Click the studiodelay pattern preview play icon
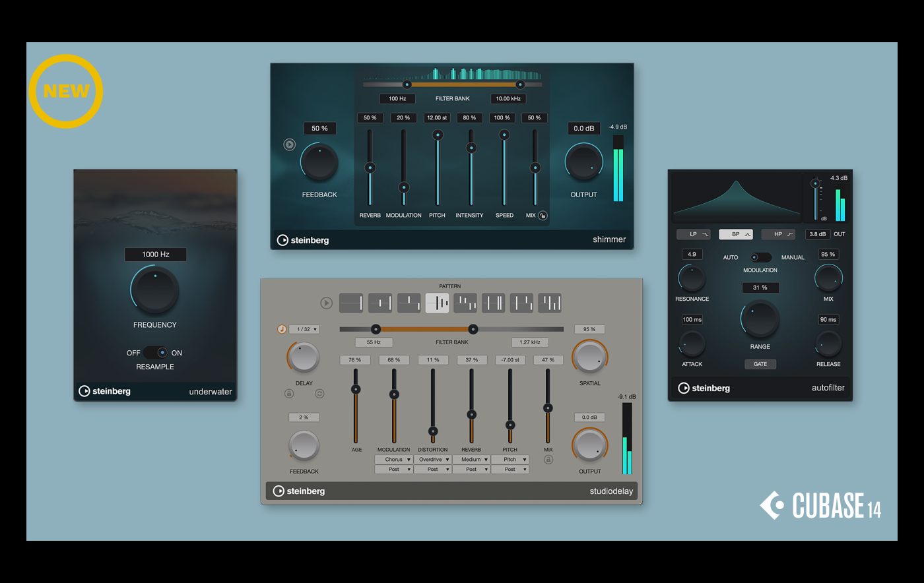This screenshot has width=924, height=583. click(326, 303)
